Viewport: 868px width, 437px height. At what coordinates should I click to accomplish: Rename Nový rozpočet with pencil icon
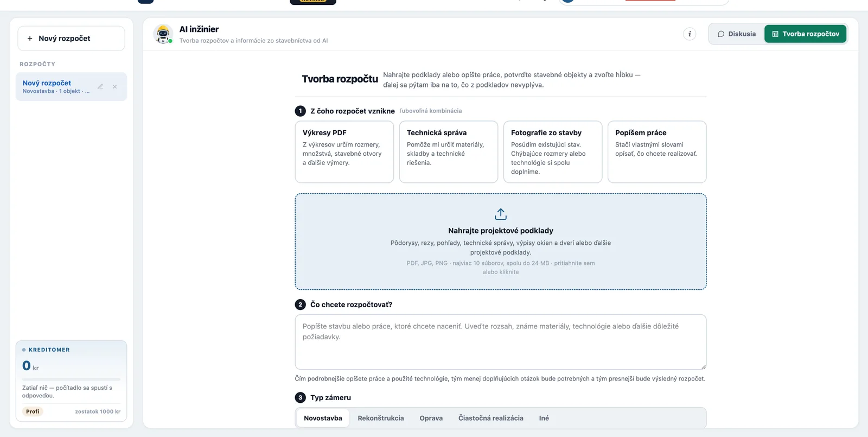pos(100,87)
